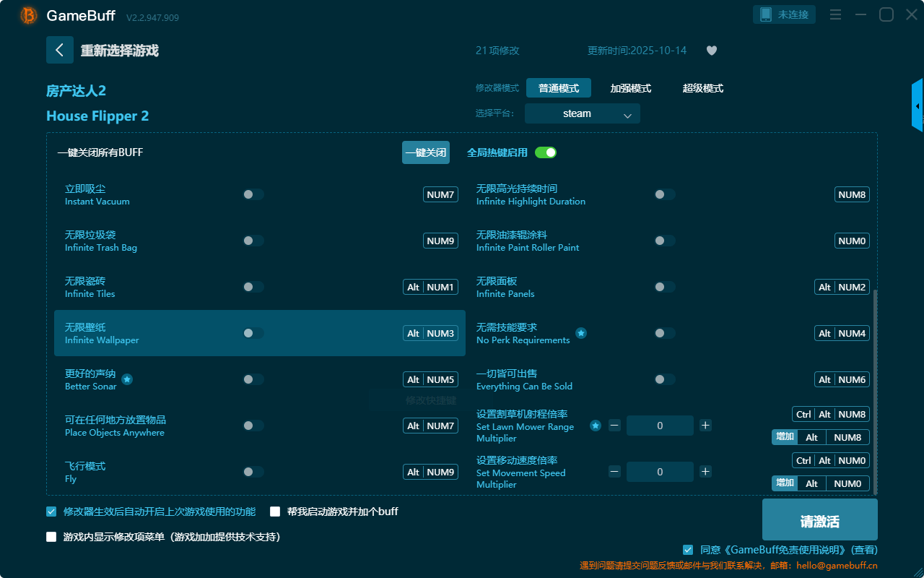Click minus to decrease Movement Speed Multiplier
This screenshot has height=578, width=924.
614,472
